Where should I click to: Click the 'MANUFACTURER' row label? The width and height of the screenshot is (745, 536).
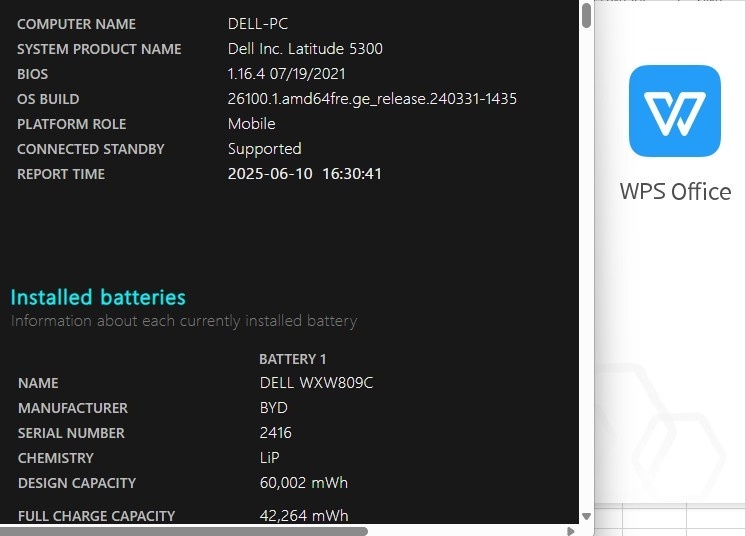pyautogui.click(x=73, y=408)
